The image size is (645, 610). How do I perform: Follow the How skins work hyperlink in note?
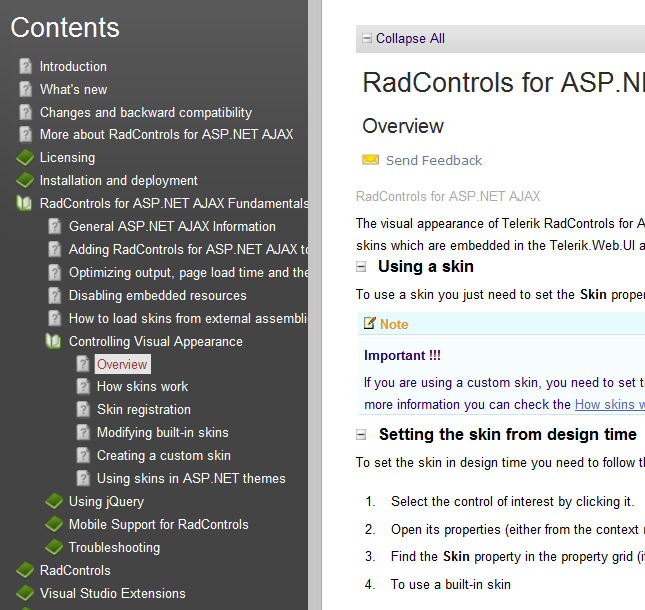tap(609, 405)
